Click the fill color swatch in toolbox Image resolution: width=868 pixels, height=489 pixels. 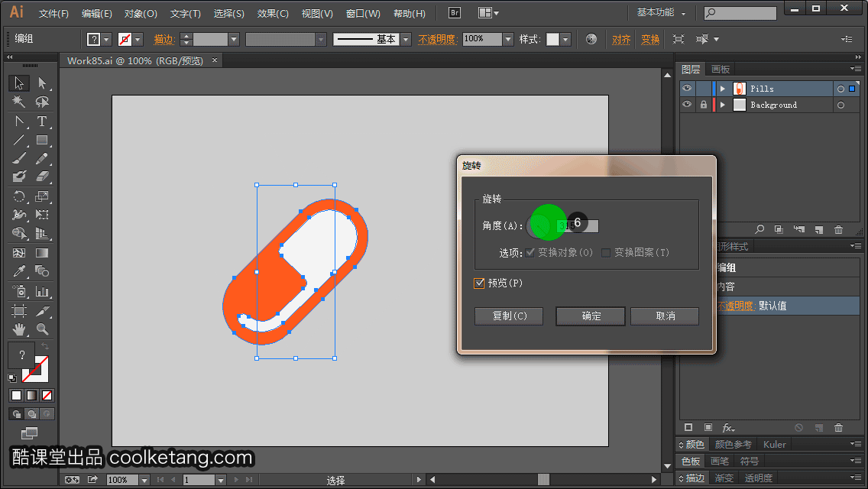coord(22,355)
